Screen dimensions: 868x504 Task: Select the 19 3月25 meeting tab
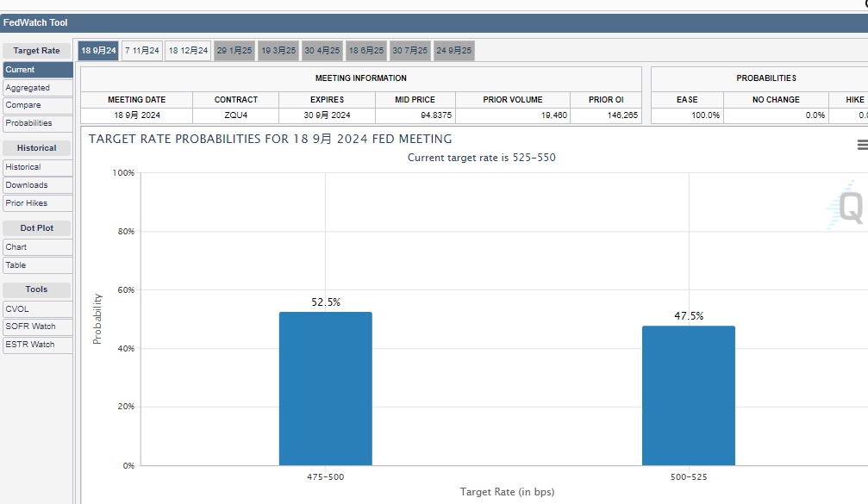click(x=278, y=51)
